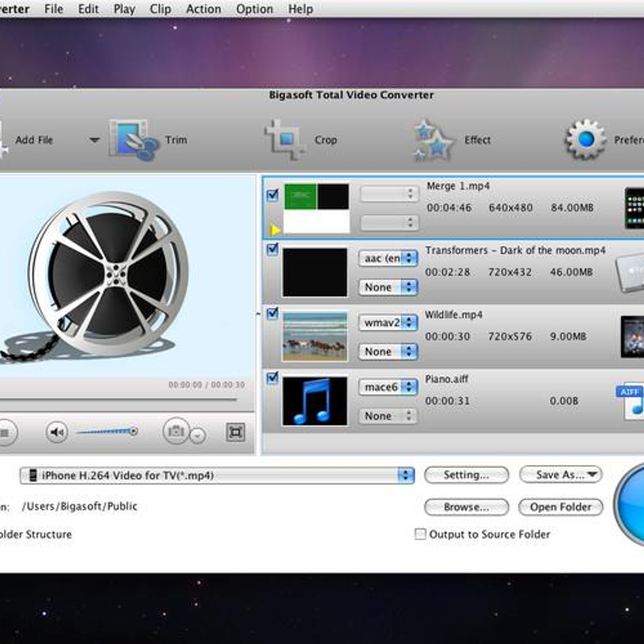Click the iPhone device icon for Merge 1.mp4
The height and width of the screenshot is (644, 644).
pyautogui.click(x=634, y=208)
